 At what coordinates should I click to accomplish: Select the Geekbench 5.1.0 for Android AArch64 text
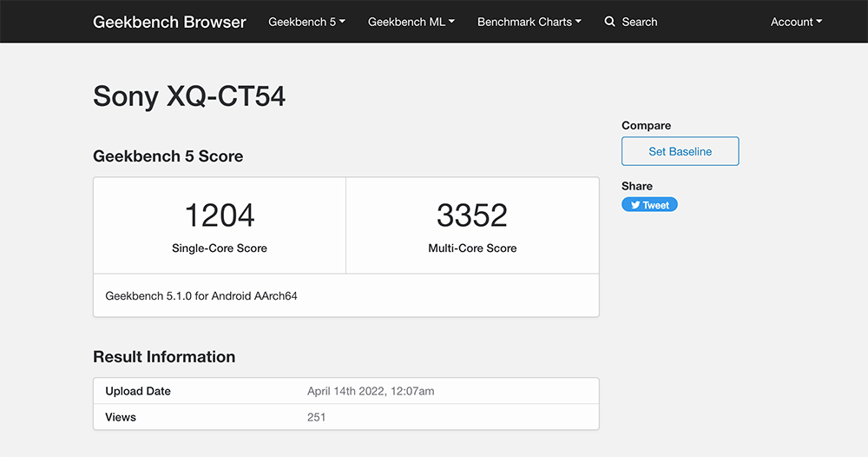(201, 295)
